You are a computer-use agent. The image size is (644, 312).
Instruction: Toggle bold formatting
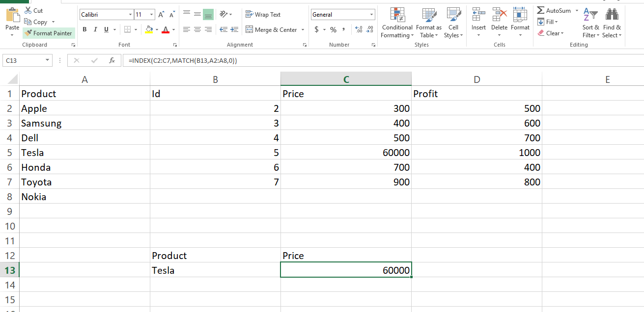[x=84, y=30]
